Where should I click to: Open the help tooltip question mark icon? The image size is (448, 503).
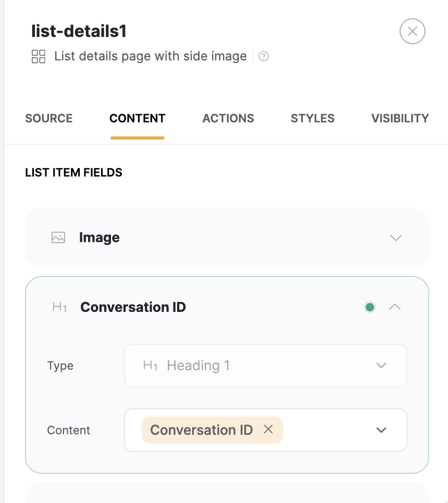pyautogui.click(x=264, y=56)
